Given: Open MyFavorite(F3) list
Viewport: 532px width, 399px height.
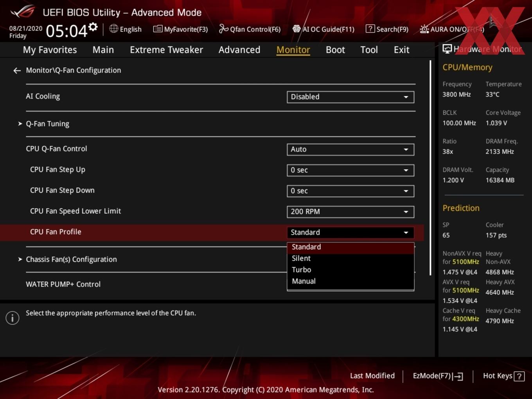Looking at the screenshot, I should coord(180,29).
